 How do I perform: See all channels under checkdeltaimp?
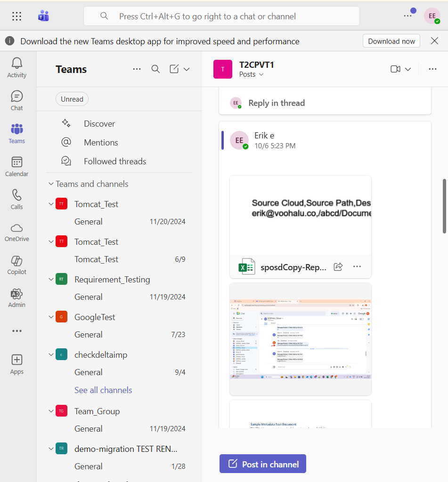103,390
